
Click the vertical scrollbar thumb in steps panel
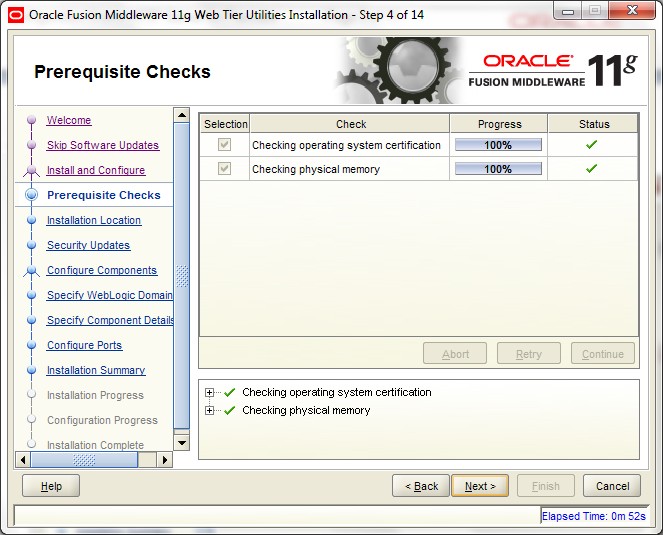[182, 276]
